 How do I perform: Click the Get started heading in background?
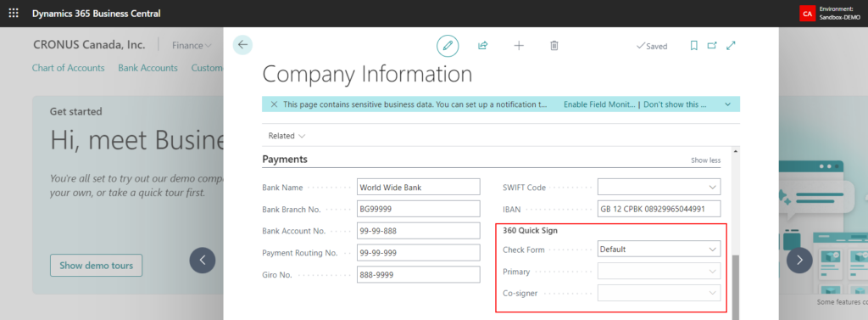point(75,111)
